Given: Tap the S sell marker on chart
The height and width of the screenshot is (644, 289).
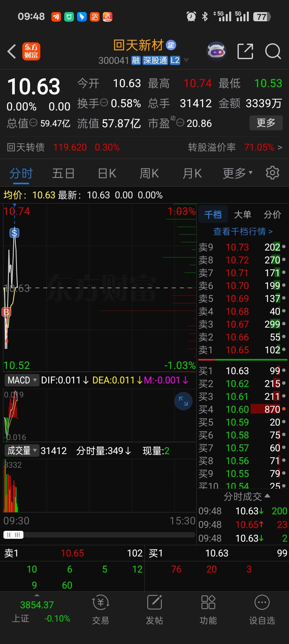Looking at the screenshot, I should coord(14,232).
